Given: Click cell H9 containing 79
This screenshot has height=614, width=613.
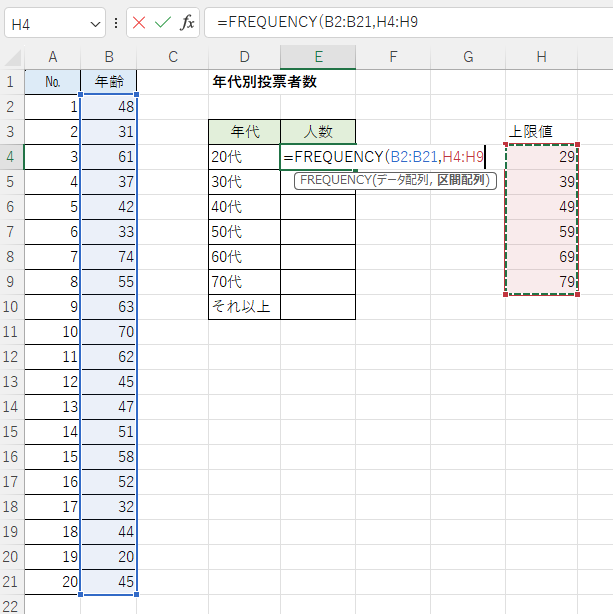Looking at the screenshot, I should (541, 282).
